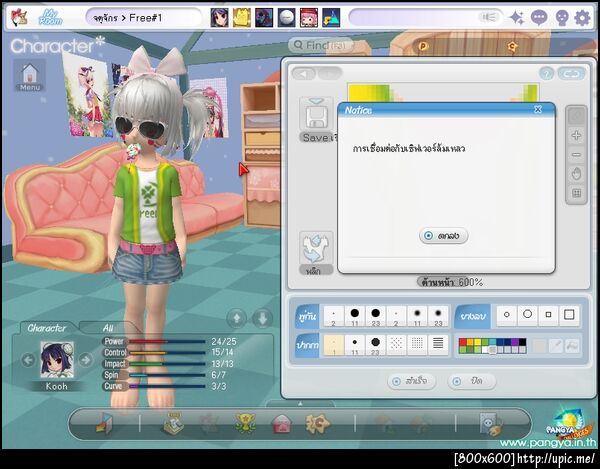Screen dimensions: 600x469
Task: Click the chat input field in top bar
Action: [x=426, y=18]
